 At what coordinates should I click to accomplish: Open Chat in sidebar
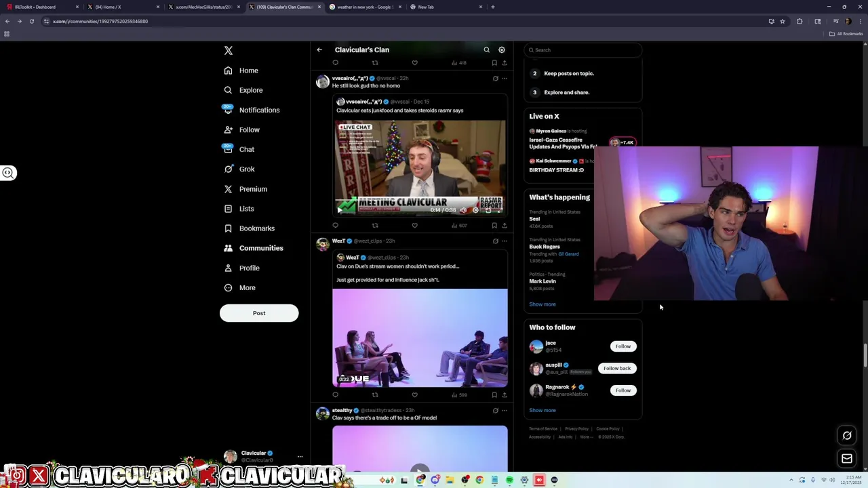pyautogui.click(x=239, y=149)
